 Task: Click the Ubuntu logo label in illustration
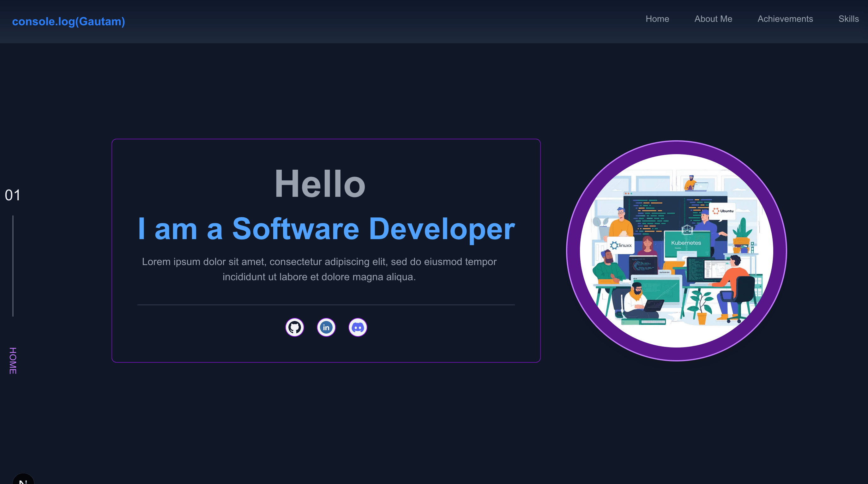723,211
